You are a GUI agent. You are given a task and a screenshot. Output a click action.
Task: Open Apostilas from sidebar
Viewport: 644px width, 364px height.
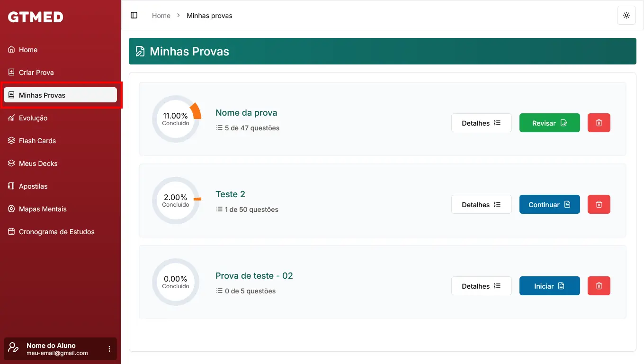[x=33, y=186]
